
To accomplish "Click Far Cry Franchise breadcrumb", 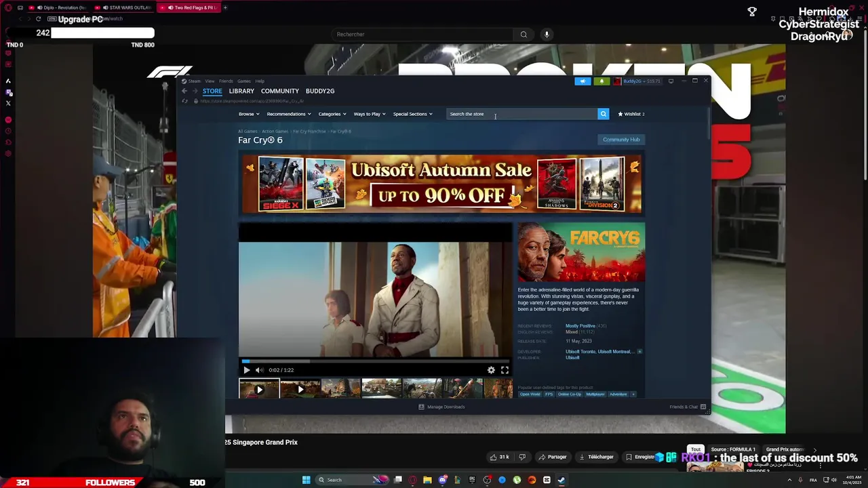I will point(309,131).
